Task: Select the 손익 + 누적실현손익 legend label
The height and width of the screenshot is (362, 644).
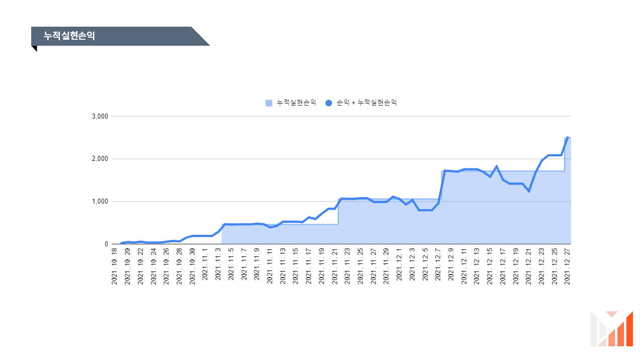Action: tap(367, 103)
